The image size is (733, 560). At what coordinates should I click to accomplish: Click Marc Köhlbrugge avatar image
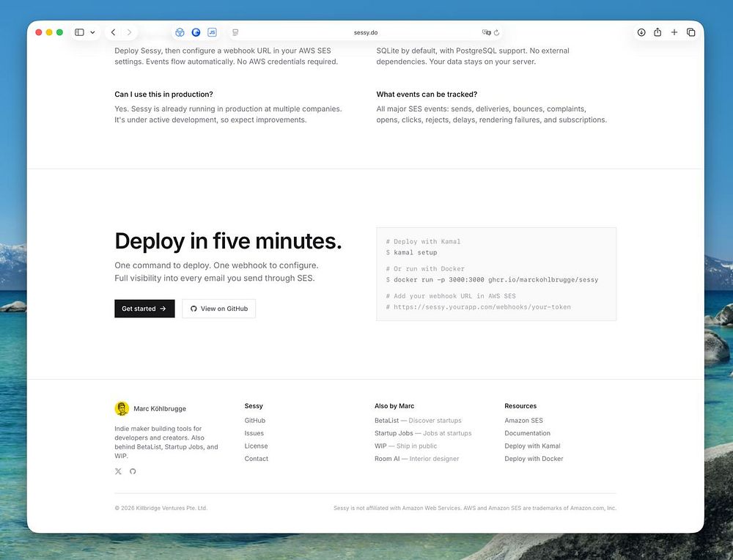pyautogui.click(x=122, y=408)
